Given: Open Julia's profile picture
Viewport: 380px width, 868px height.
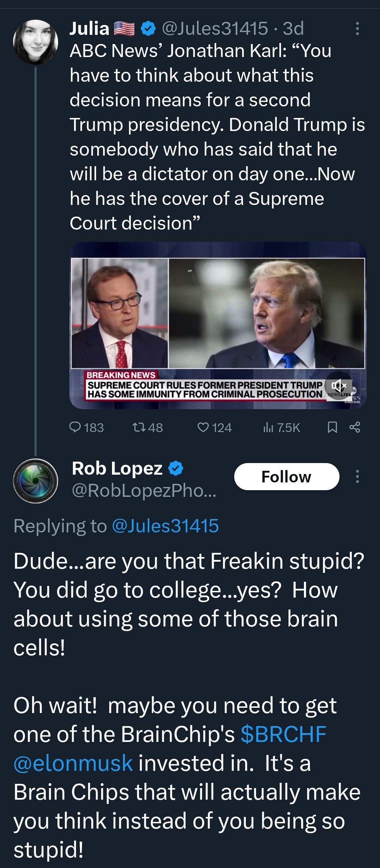Looking at the screenshot, I should click(35, 42).
